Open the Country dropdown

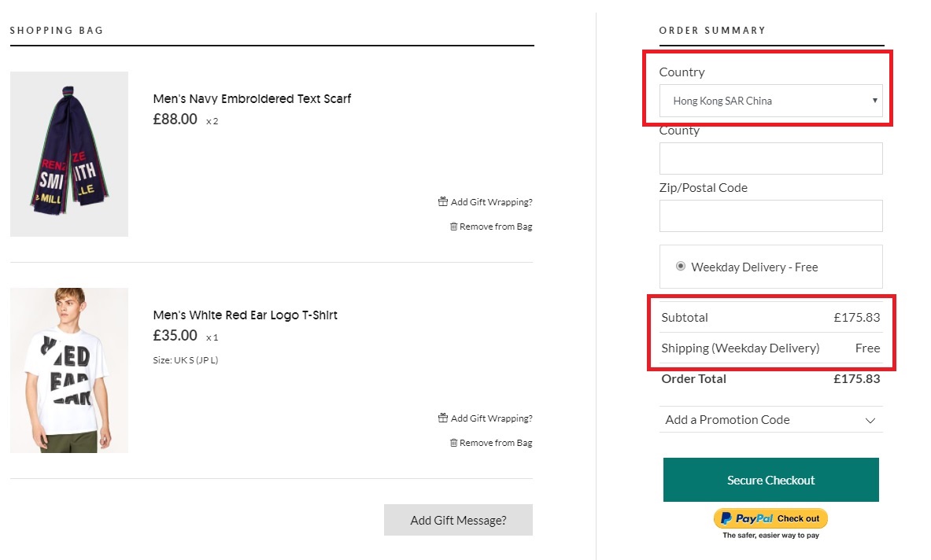click(x=770, y=101)
